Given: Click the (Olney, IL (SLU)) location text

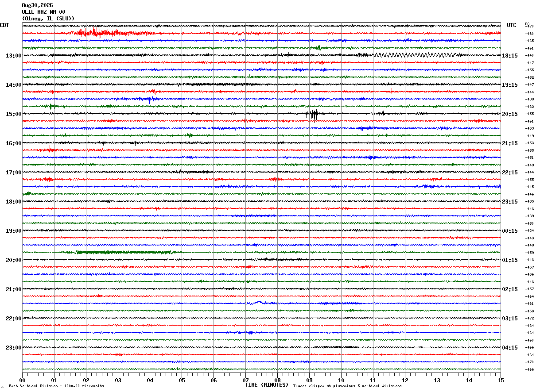Looking at the screenshot, I should point(48,19).
